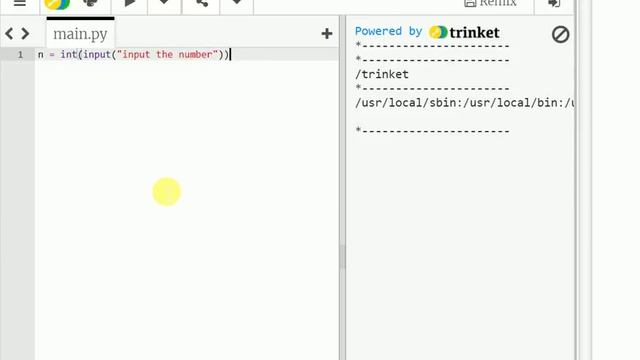Click the string "input the number" in code
The height and width of the screenshot is (360, 640).
(x=167, y=54)
